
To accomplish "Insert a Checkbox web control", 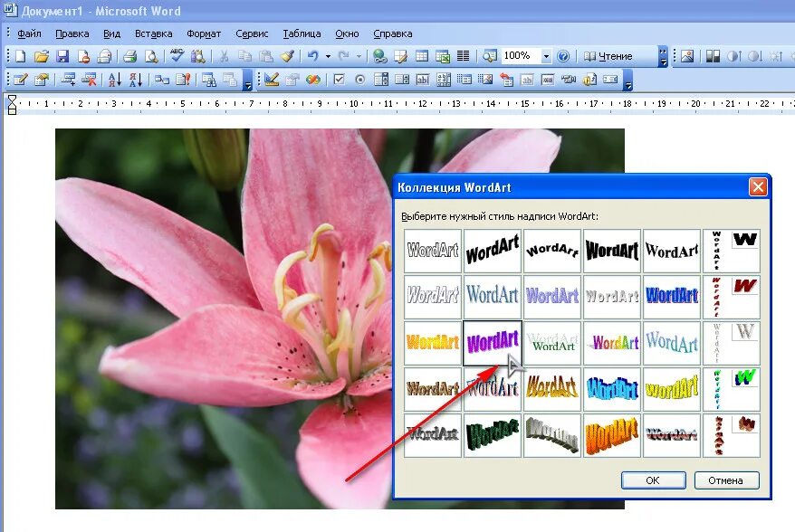I will (x=340, y=80).
